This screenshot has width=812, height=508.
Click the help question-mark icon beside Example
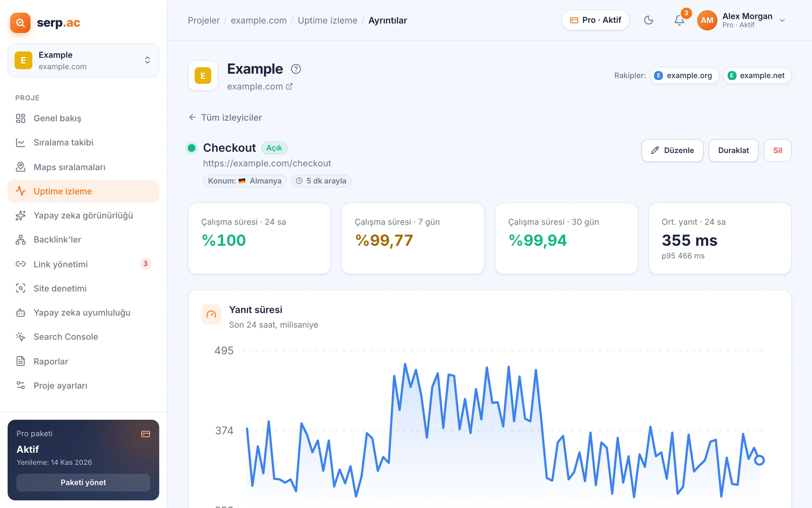click(296, 69)
